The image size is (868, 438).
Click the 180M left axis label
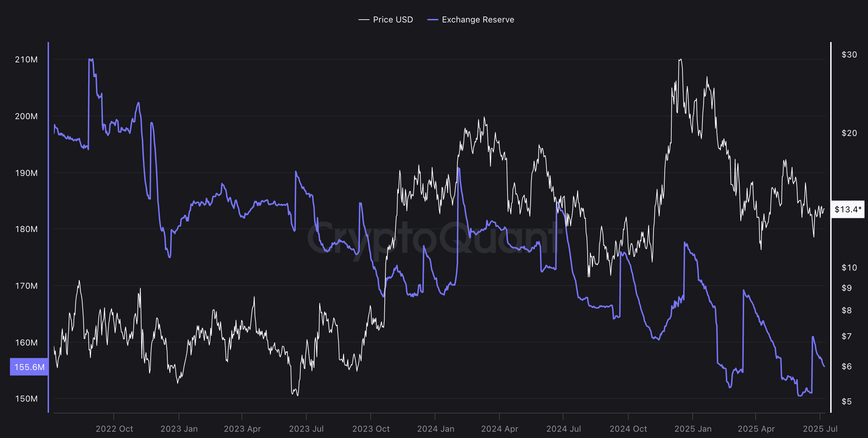tap(26, 229)
